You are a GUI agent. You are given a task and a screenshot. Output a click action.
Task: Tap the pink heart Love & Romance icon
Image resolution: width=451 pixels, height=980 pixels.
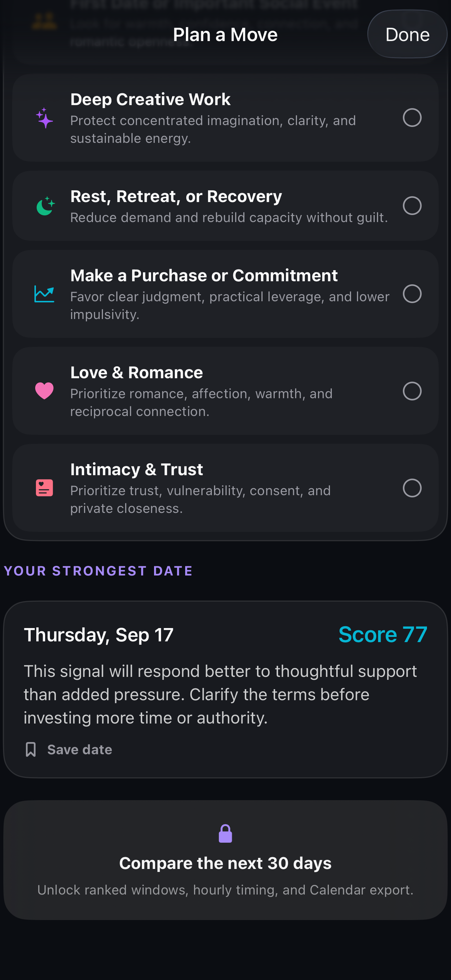(x=44, y=391)
